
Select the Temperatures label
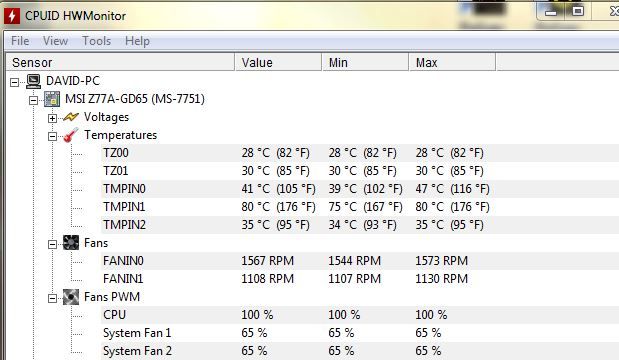coord(120,135)
